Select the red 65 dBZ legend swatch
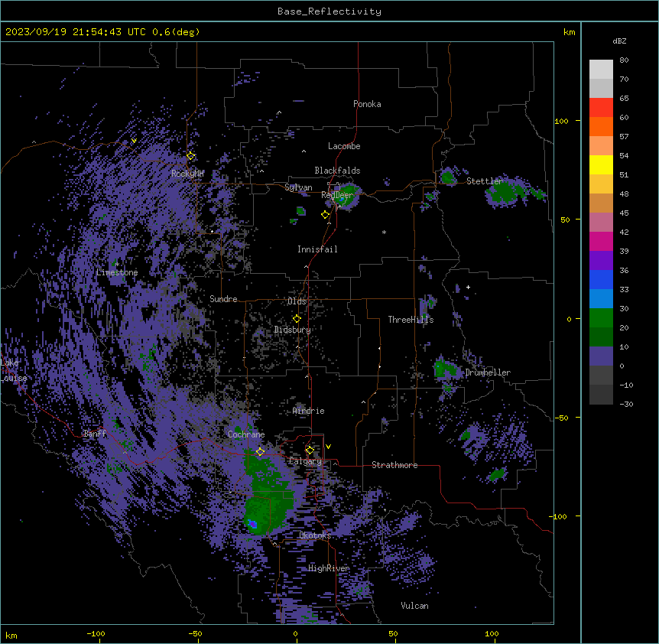The image size is (659, 644). 601,108
